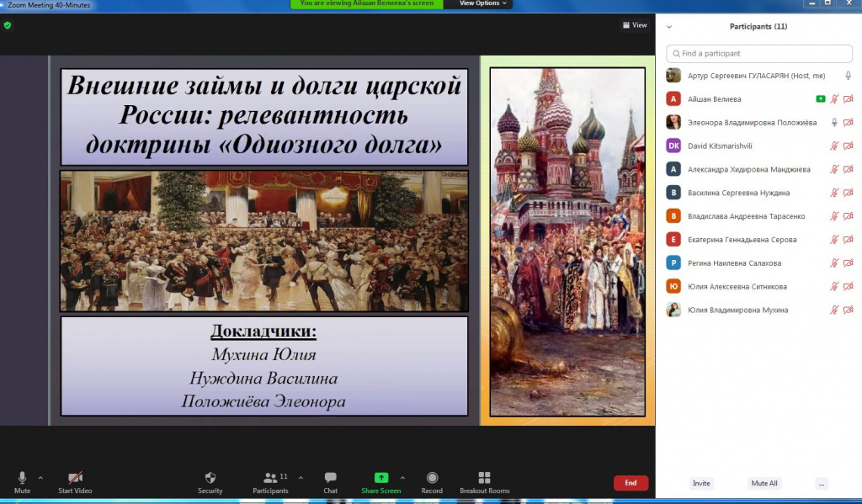Click Регина Салахова video-off icon
The height and width of the screenshot is (504, 862).
849,263
